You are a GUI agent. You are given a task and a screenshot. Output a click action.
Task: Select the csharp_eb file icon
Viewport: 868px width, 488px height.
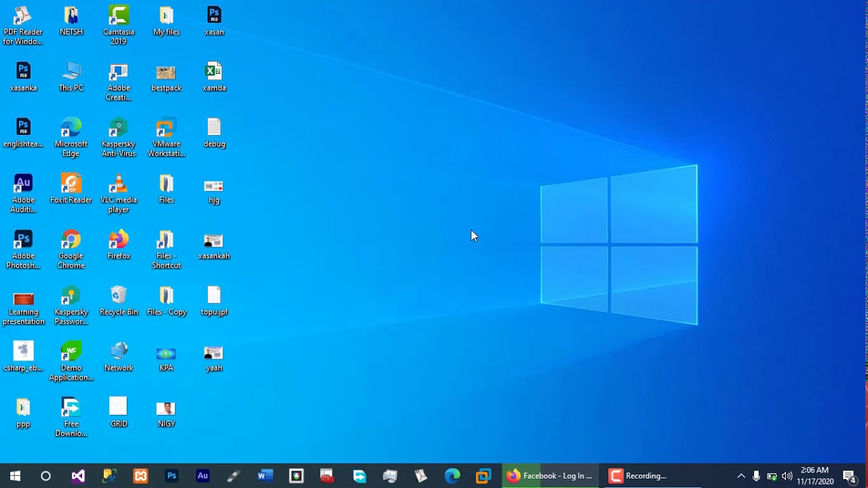tap(23, 358)
